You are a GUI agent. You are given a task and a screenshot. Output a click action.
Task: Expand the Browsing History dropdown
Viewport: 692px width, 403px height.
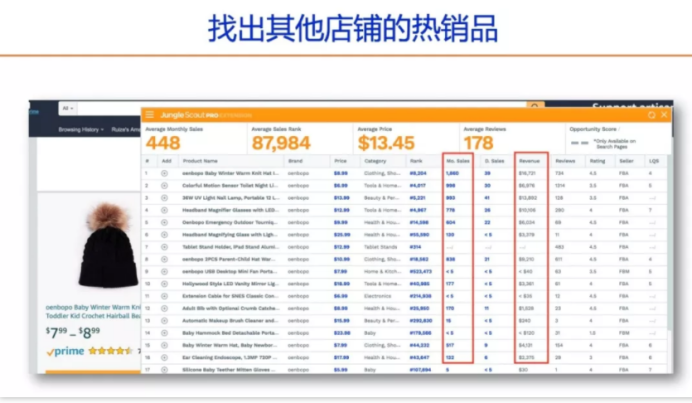click(81, 130)
